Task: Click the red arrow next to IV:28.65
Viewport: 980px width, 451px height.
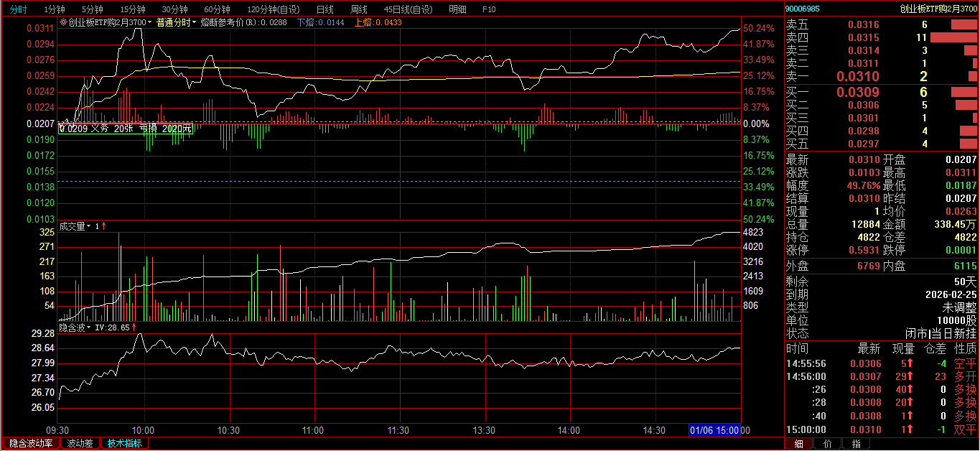Action: (134, 327)
